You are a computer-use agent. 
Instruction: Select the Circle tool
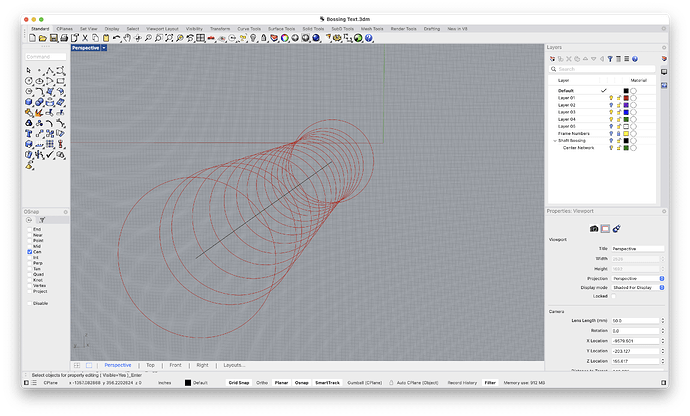(x=29, y=81)
